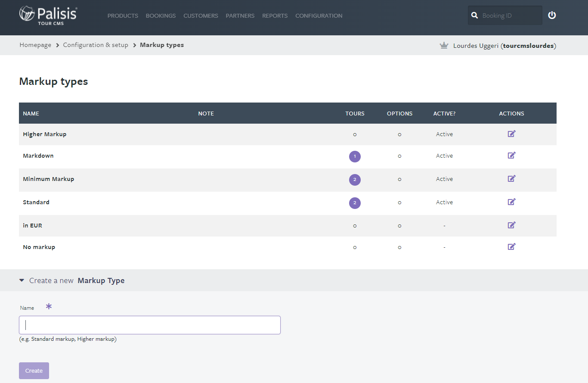Click the edit icon for Standard
The image size is (588, 383).
(x=511, y=202)
